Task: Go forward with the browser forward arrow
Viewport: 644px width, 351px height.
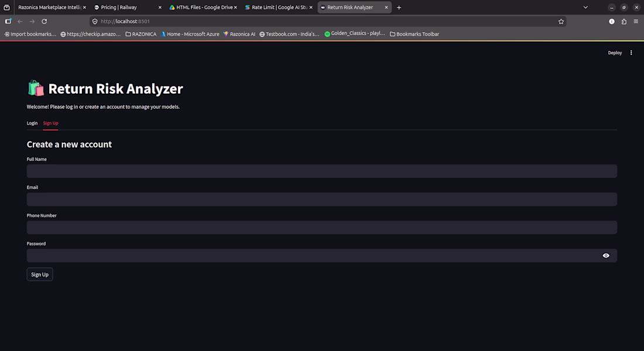Action: [32, 21]
